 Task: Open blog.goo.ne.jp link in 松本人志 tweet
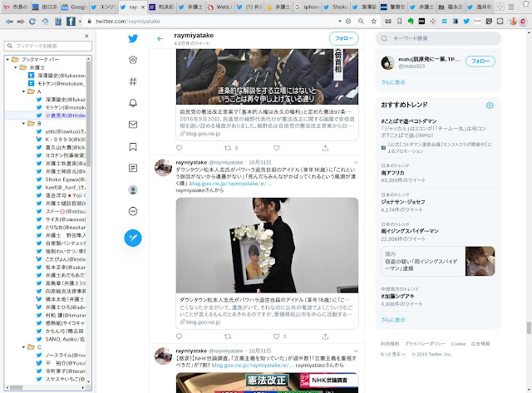tap(230, 184)
